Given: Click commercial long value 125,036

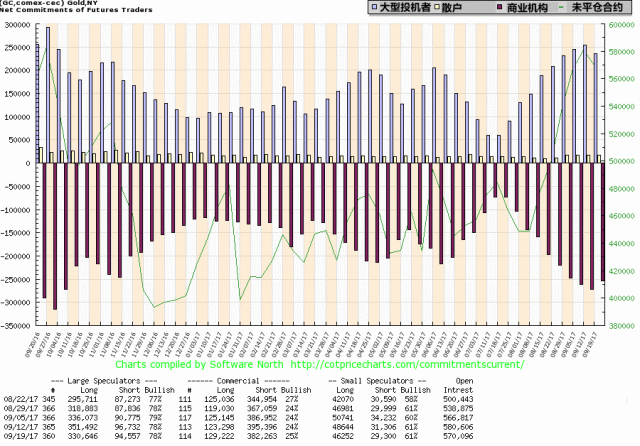Looking at the screenshot, I should tap(219, 399).
